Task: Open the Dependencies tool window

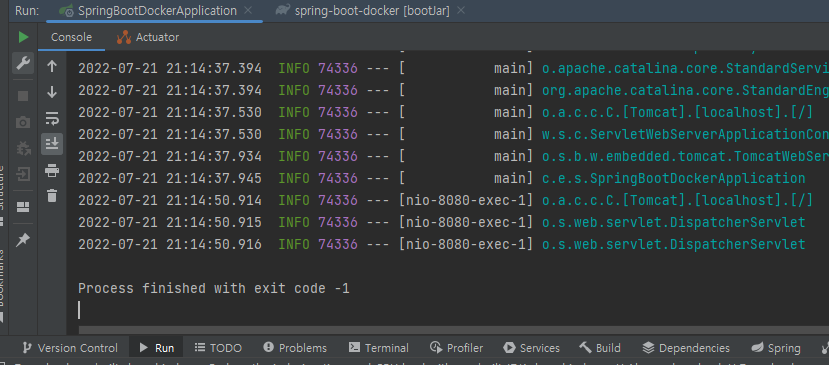Action: click(686, 348)
